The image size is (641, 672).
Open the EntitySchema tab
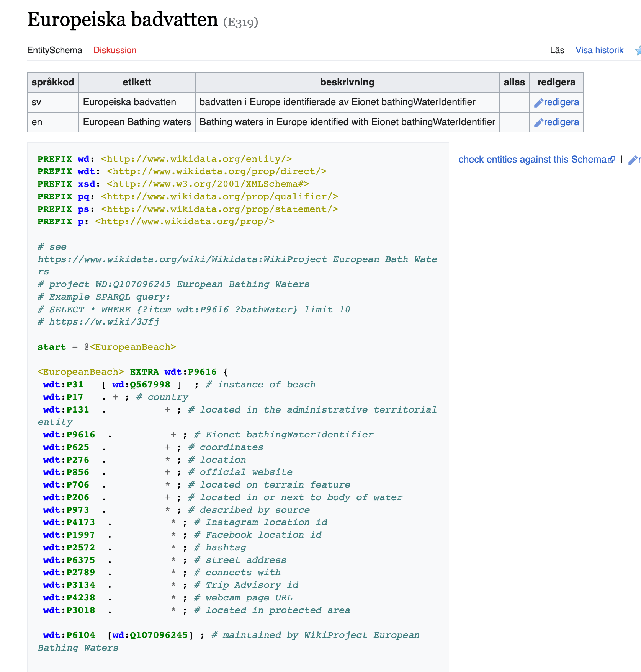coord(54,51)
